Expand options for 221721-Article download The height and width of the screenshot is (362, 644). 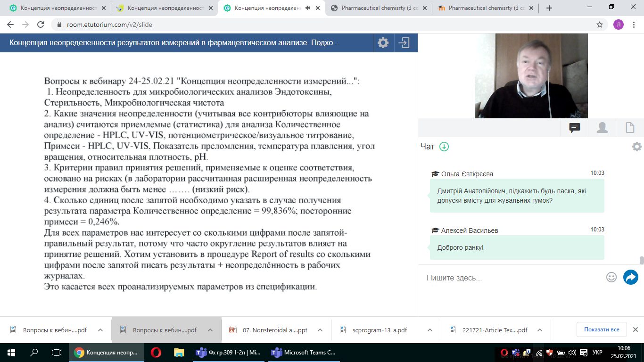540,330
